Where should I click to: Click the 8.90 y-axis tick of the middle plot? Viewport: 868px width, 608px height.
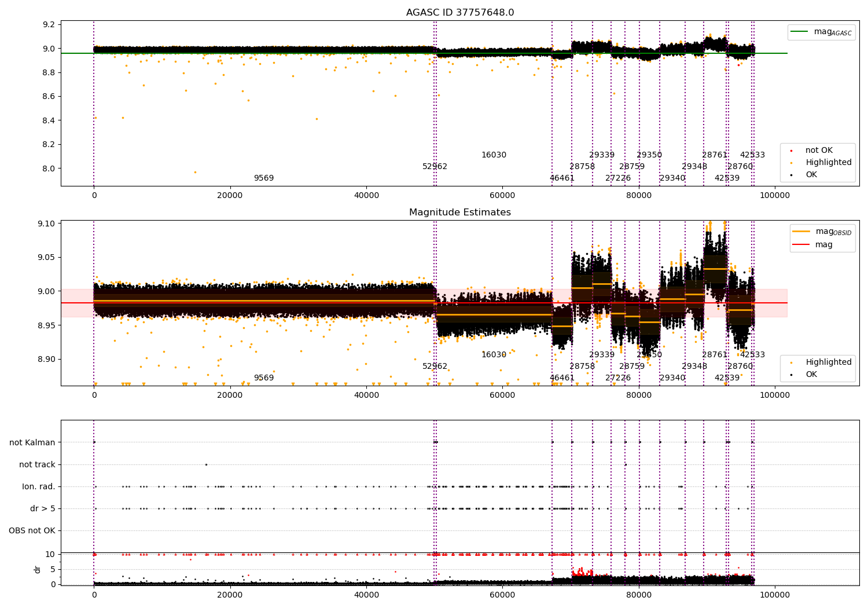click(x=46, y=360)
